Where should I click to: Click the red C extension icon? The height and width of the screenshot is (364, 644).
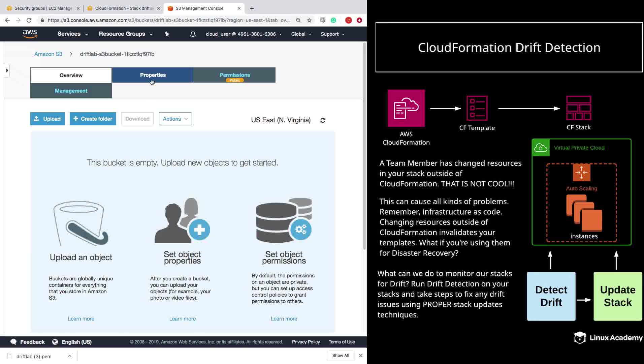(x=349, y=20)
